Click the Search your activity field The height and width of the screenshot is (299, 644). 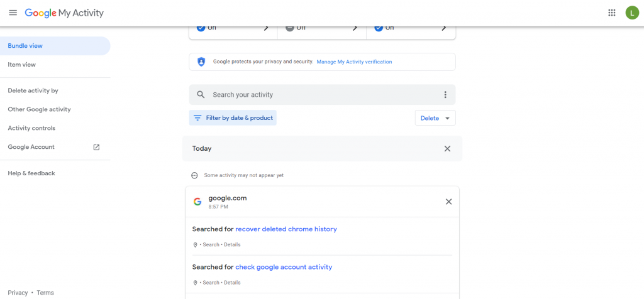point(314,95)
